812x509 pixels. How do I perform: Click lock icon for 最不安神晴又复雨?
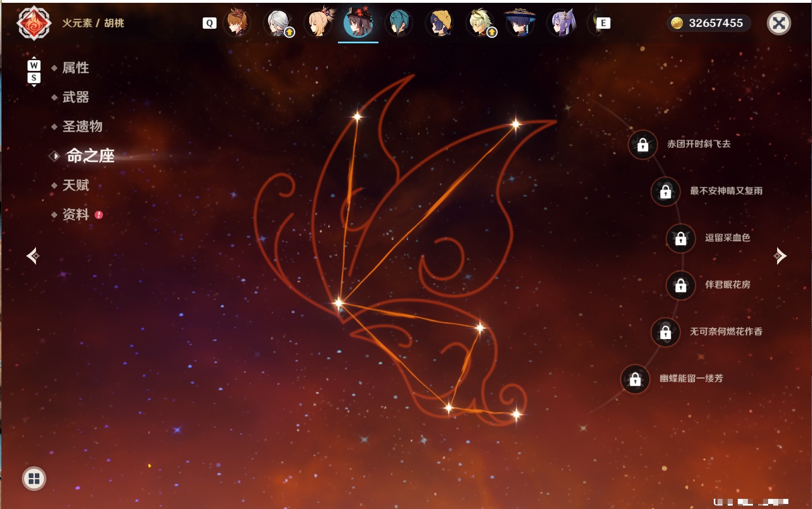click(x=665, y=192)
